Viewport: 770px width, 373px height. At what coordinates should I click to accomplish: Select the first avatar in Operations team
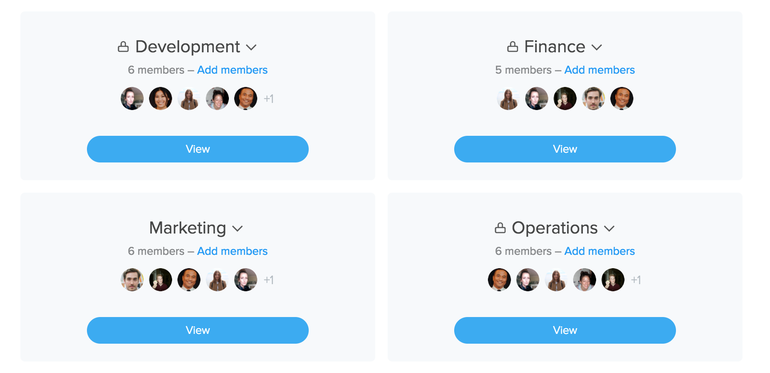(499, 280)
